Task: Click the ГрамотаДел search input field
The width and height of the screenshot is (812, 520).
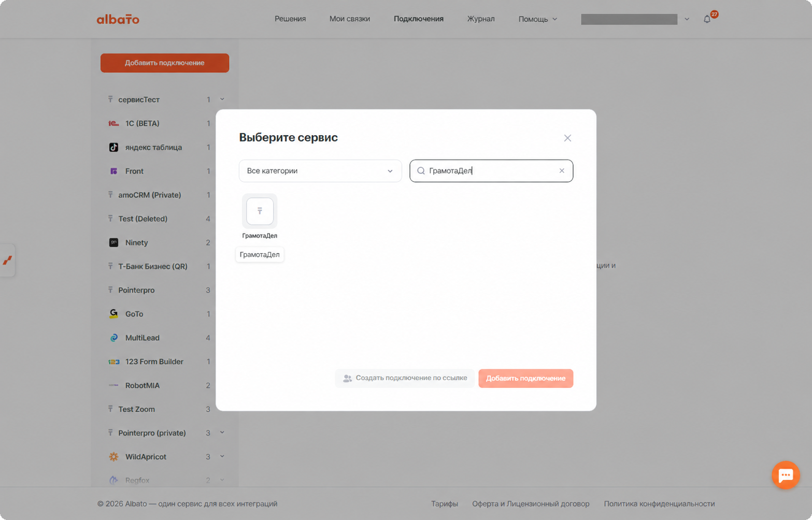Action: [x=491, y=171]
